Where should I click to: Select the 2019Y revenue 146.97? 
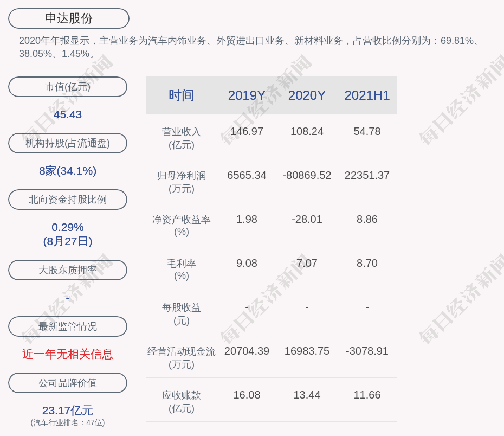[x=247, y=132]
